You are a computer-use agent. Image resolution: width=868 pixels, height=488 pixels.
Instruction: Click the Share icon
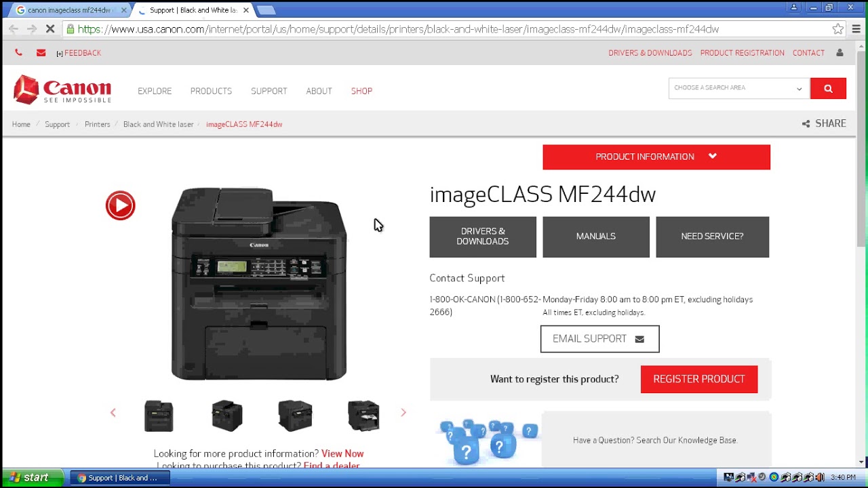click(806, 124)
